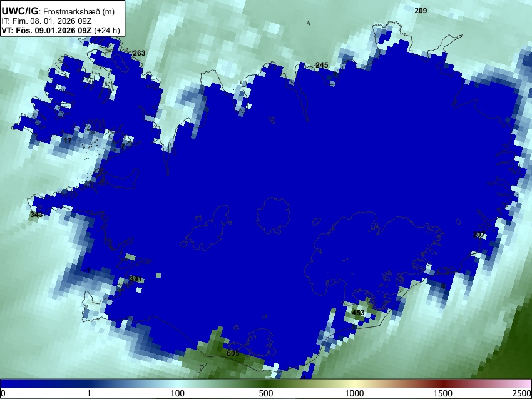Click the color scale tick label "0"
Image resolution: width=532 pixels, height=399 pixels.
pyautogui.click(x=3, y=393)
